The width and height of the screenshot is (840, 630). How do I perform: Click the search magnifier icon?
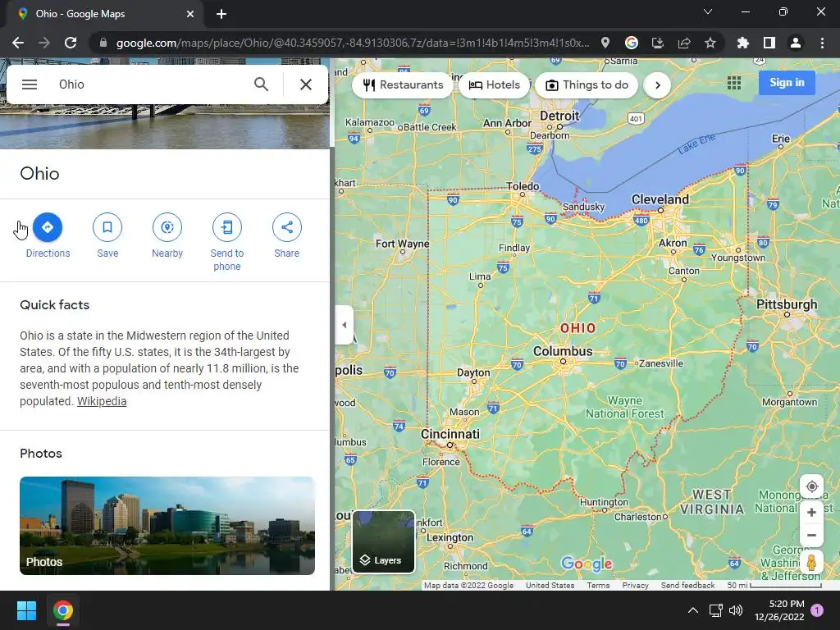coord(261,84)
